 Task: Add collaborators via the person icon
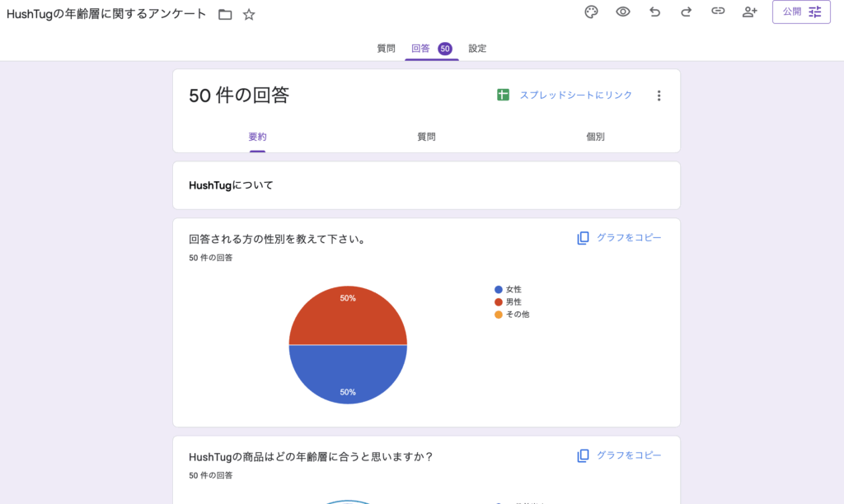(749, 12)
